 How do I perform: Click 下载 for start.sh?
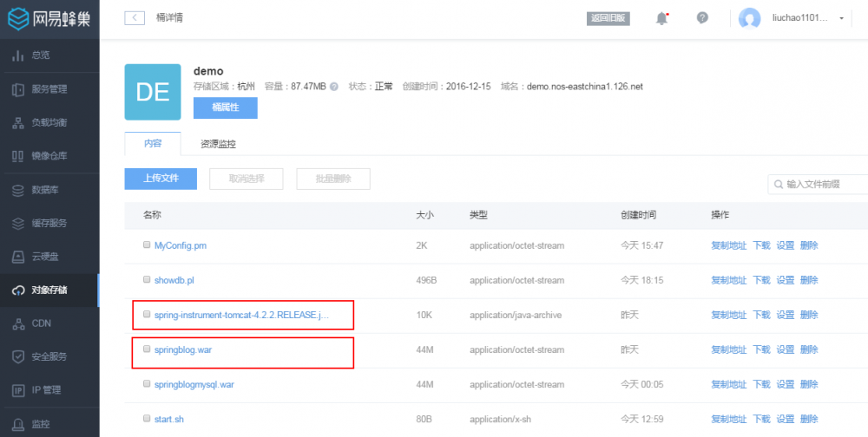(761, 420)
